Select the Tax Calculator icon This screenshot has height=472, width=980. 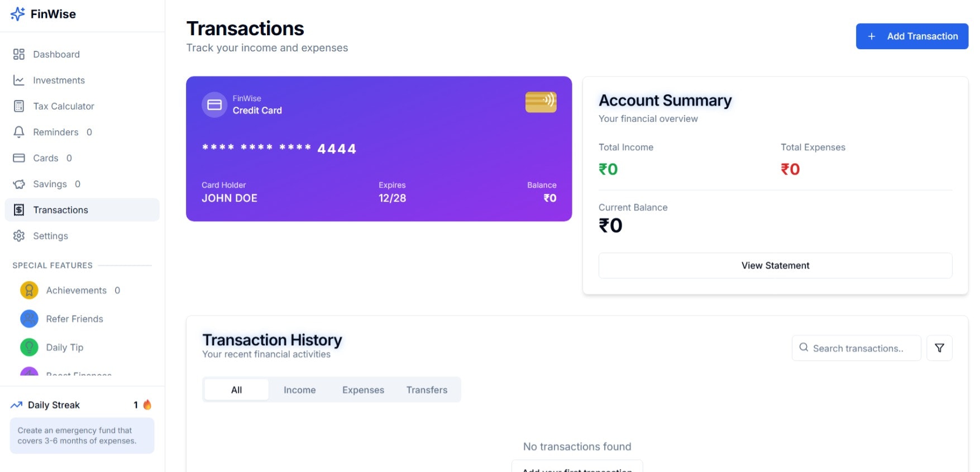[19, 106]
